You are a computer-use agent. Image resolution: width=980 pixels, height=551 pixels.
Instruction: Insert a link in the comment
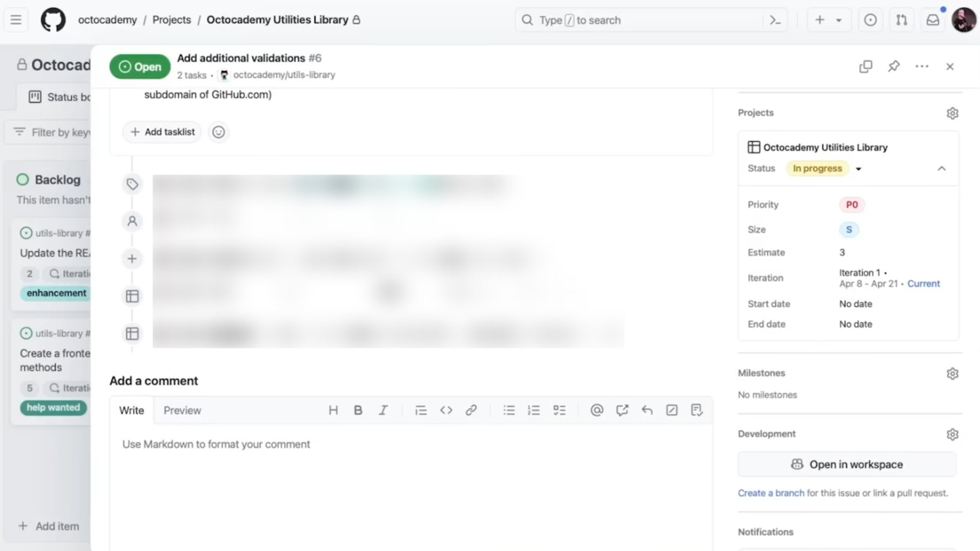(x=471, y=411)
